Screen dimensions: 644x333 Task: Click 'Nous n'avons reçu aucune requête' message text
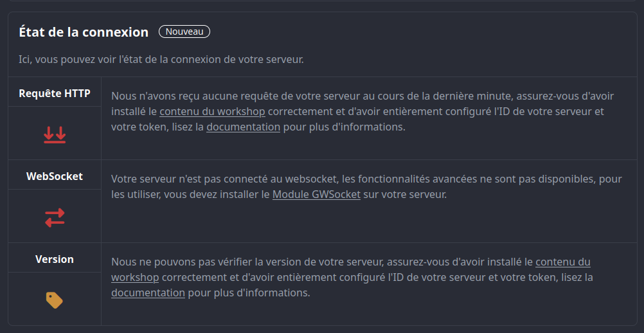pyautogui.click(x=357, y=112)
